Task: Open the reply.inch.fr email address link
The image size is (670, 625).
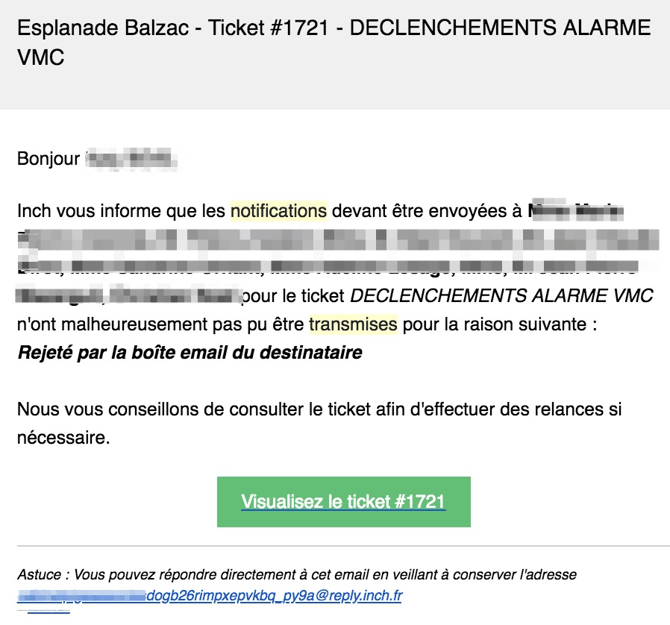Action: click(x=210, y=596)
